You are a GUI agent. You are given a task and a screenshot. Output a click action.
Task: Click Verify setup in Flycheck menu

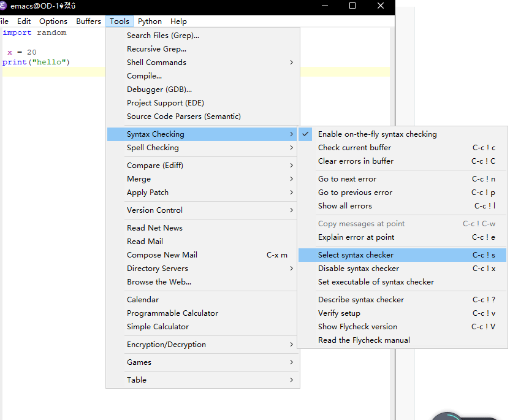[339, 313]
